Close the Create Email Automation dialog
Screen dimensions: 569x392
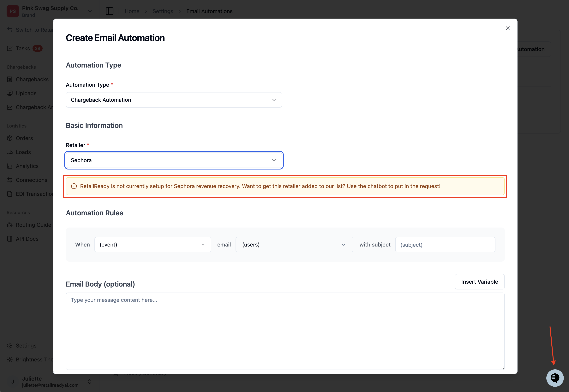(x=508, y=28)
